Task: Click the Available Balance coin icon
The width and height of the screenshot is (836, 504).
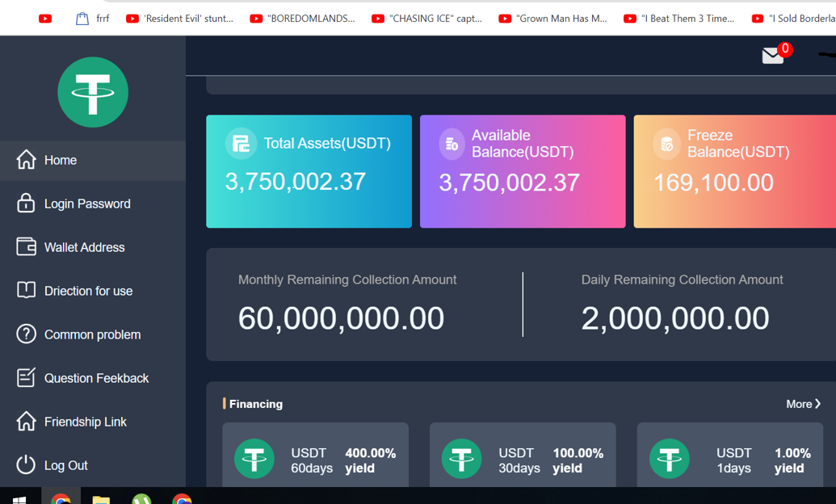Action: click(451, 144)
